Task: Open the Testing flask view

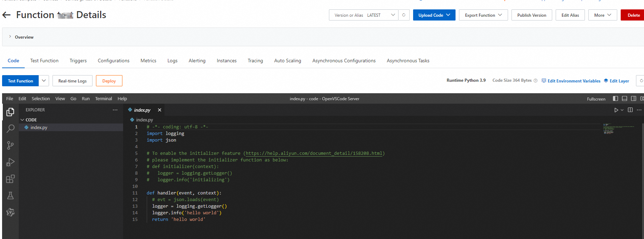Action: click(x=10, y=196)
